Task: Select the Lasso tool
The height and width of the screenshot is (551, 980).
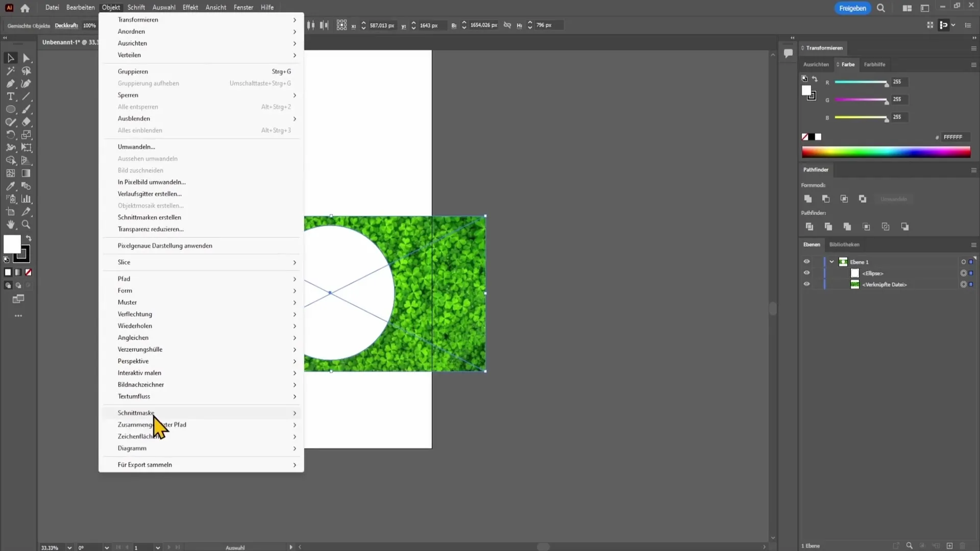Action: (27, 71)
